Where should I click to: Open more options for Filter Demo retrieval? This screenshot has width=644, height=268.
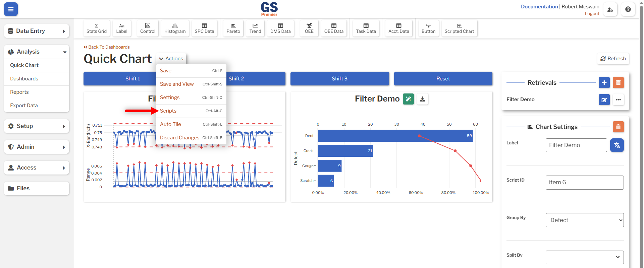coord(618,99)
